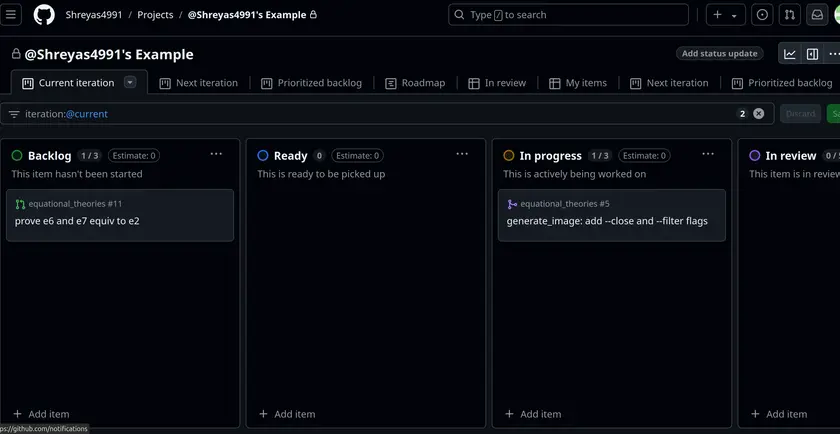Viewport: 840px width, 434px height.
Task: Open the create new plus menu
Action: 725,15
